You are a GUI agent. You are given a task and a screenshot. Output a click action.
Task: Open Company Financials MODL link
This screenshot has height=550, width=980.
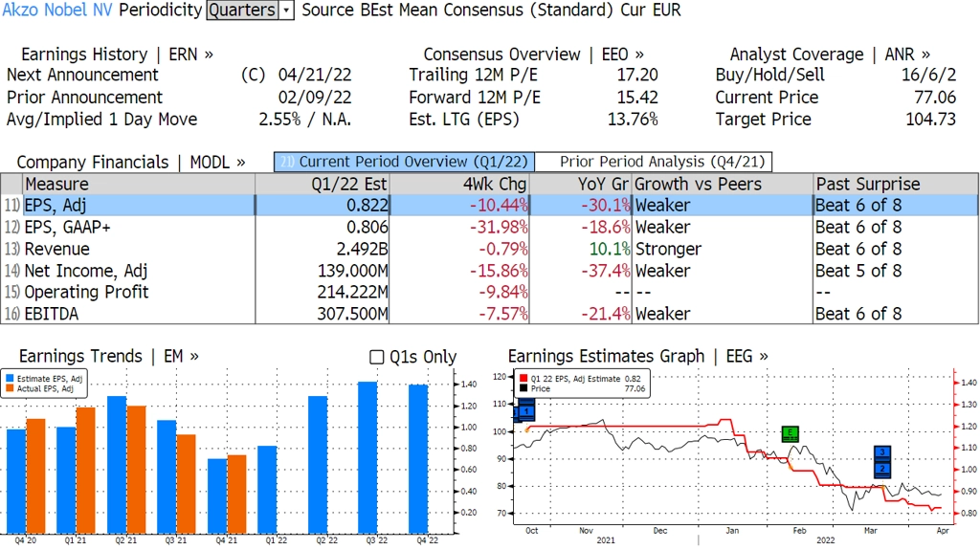click(130, 163)
